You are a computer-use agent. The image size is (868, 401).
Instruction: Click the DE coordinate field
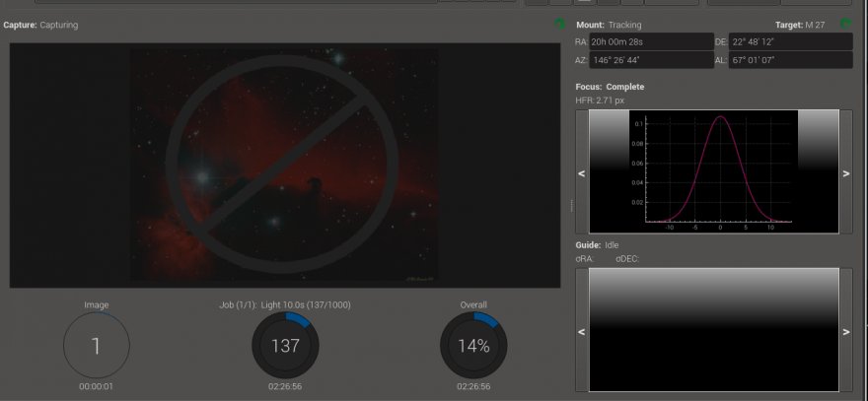pyautogui.click(x=790, y=42)
